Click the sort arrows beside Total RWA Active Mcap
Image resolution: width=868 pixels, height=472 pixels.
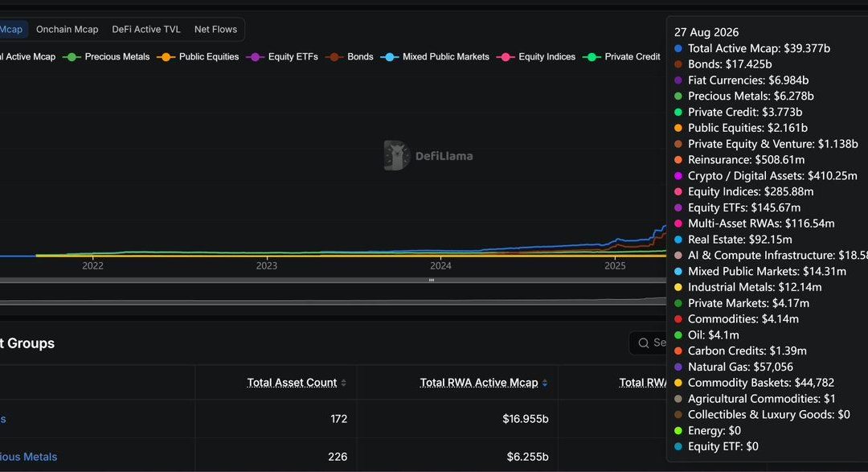click(545, 383)
